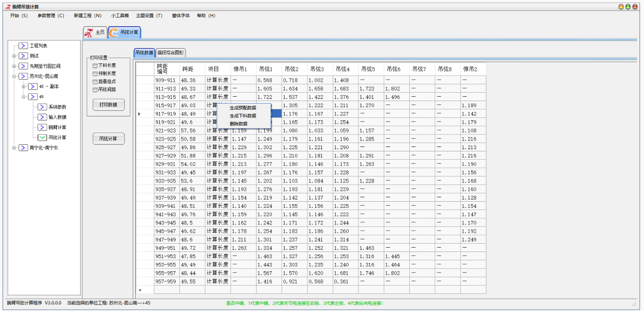Click the 1.496 value in row 913-915
The height and width of the screenshot is (311, 644).
click(x=397, y=97)
